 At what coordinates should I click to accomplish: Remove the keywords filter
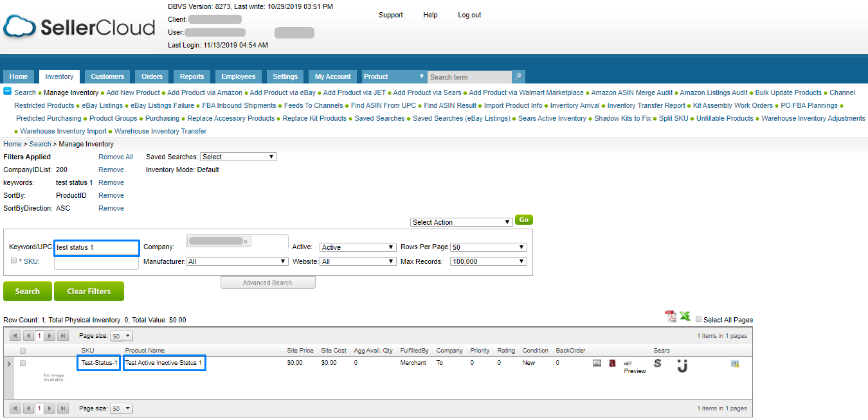(x=111, y=182)
